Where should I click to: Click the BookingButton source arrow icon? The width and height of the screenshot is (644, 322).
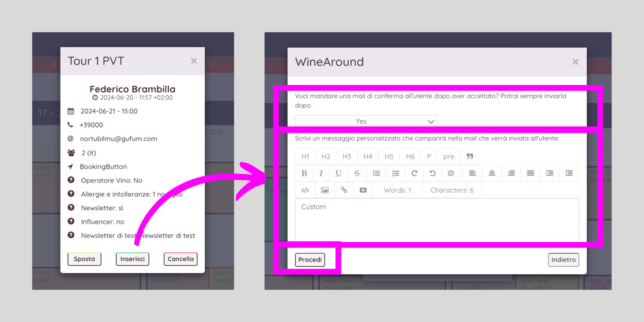pos(71,166)
